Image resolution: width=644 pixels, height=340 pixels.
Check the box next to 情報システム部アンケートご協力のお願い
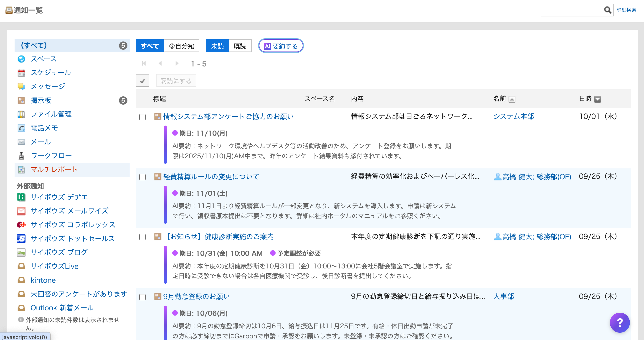click(x=142, y=117)
